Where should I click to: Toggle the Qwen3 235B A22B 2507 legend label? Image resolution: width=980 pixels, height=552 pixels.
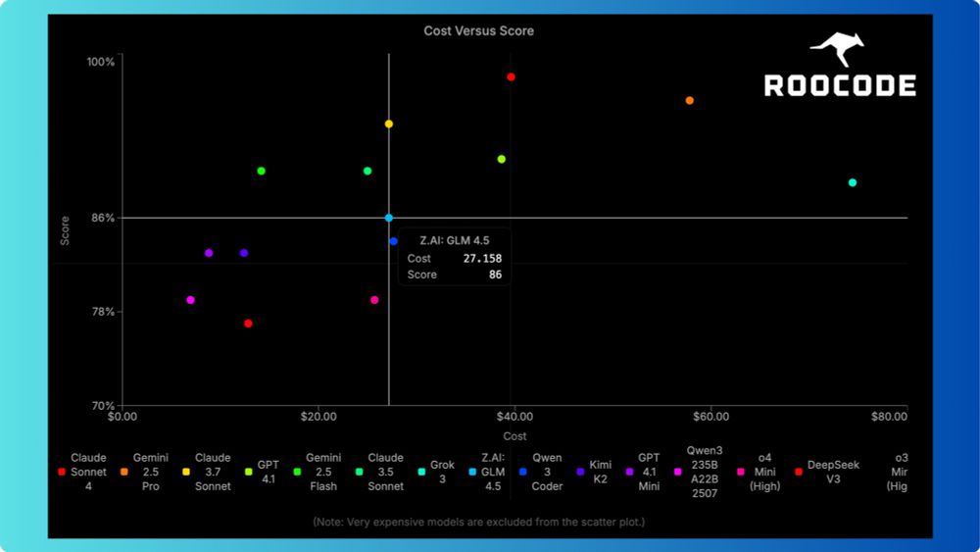(x=705, y=472)
